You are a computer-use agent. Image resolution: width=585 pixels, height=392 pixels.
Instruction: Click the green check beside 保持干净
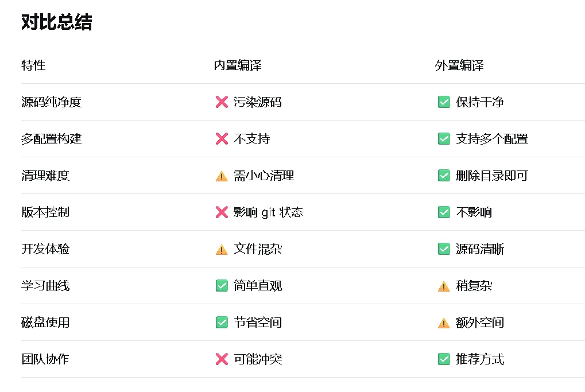[x=444, y=102]
